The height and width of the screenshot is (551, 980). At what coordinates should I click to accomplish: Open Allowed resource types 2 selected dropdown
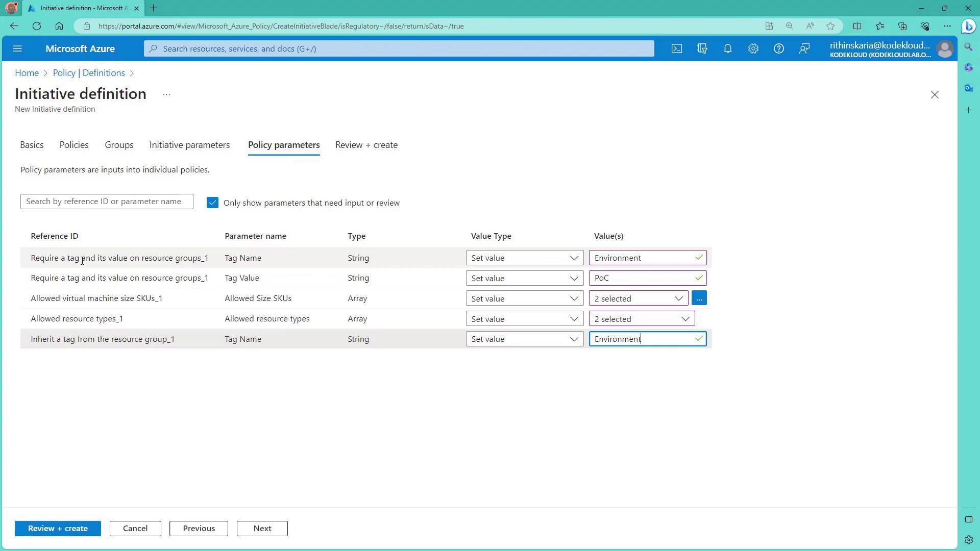[x=642, y=319]
